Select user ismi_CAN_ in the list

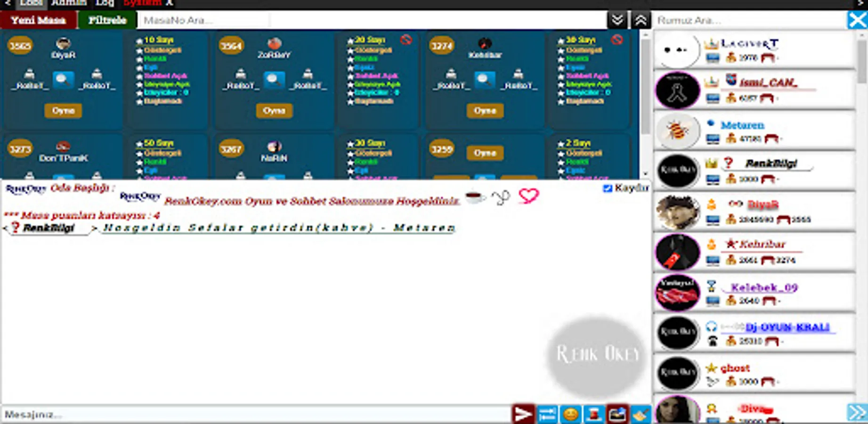click(x=755, y=90)
